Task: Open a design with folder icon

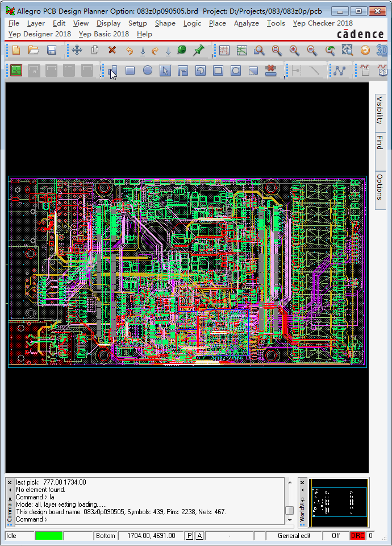Action: pyautogui.click(x=34, y=51)
